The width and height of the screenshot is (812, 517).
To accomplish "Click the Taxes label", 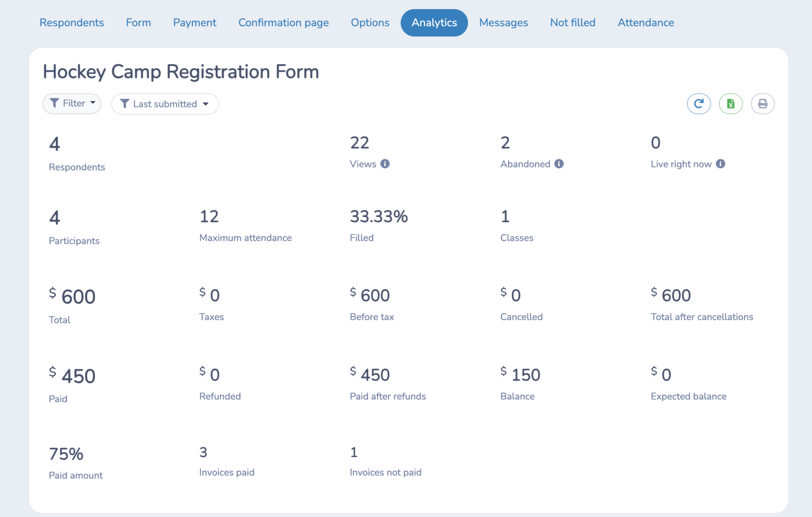I will 212,317.
